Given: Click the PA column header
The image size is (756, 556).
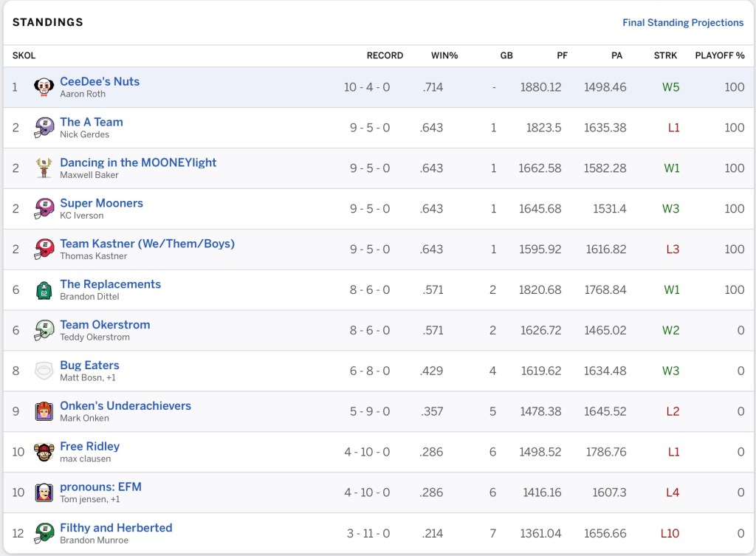Looking at the screenshot, I should point(616,55).
